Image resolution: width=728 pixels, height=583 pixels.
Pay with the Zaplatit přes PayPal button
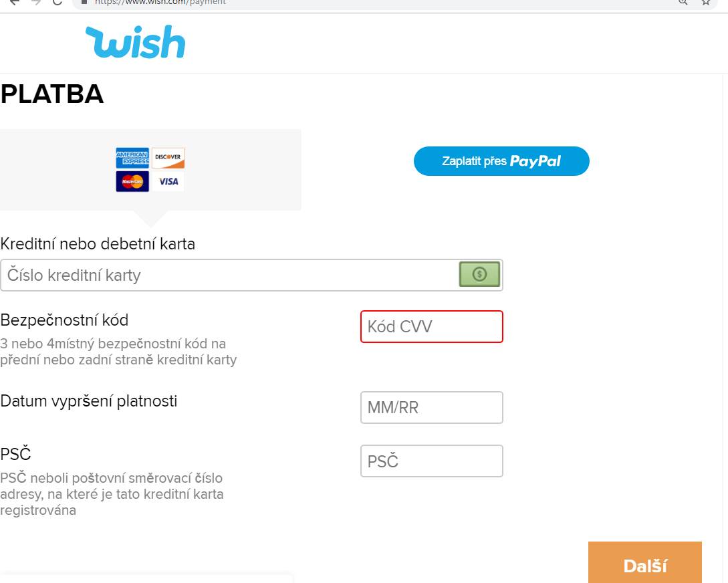[x=501, y=161]
